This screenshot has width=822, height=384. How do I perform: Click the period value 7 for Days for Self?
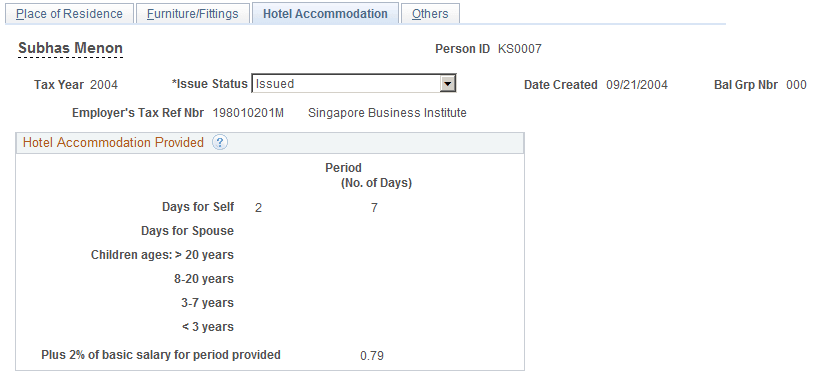[x=374, y=208]
